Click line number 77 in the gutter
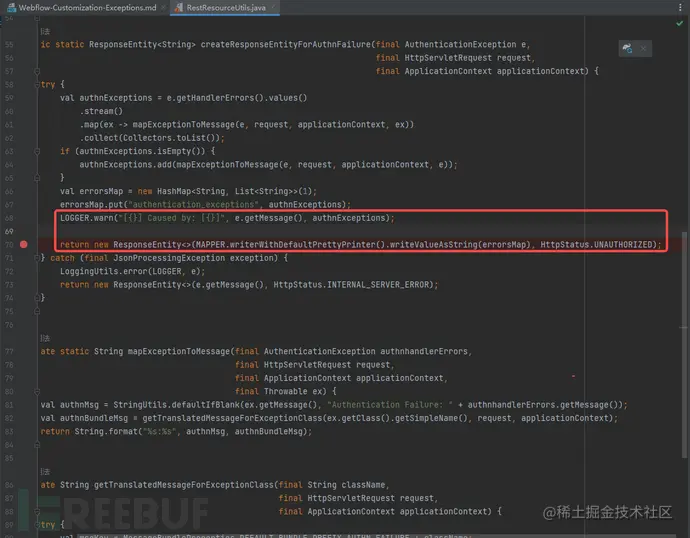 (x=9, y=351)
